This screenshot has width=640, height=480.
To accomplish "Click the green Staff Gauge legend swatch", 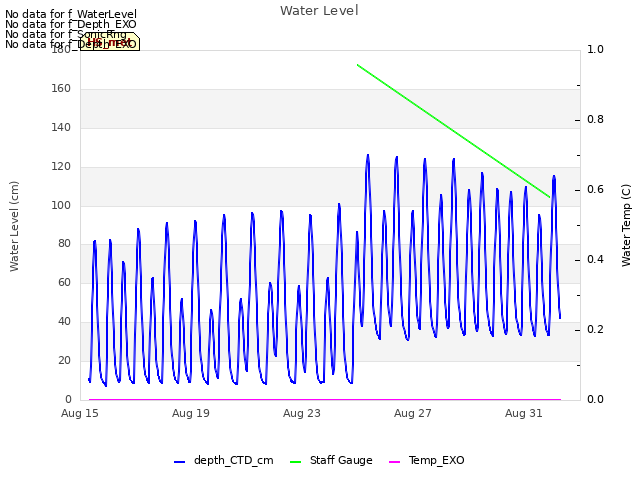I will click(296, 462).
